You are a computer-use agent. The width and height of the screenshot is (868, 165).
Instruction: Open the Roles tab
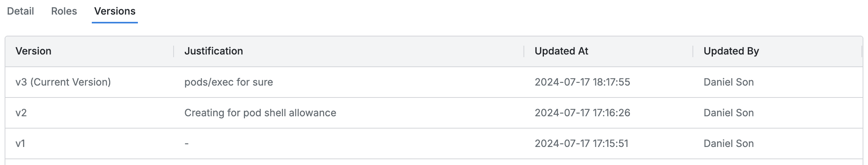(64, 12)
